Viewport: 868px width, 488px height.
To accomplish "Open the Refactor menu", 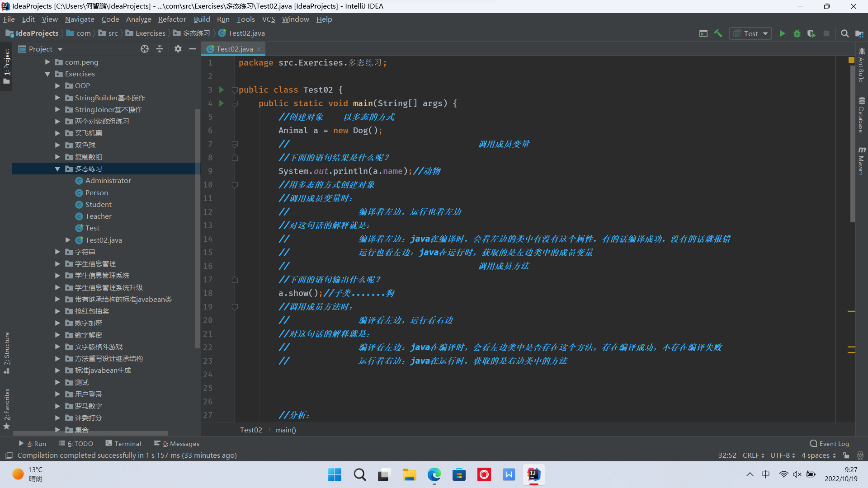I will click(172, 19).
